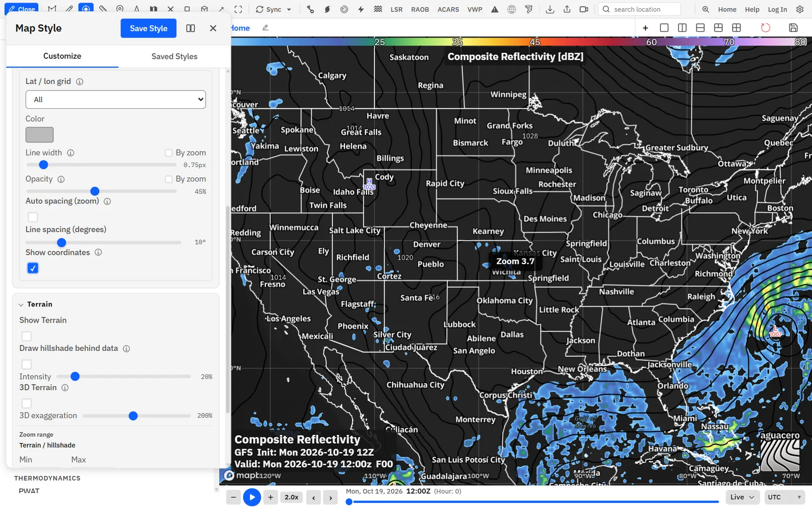Enable the 3D Terrain checkbox

26,403
